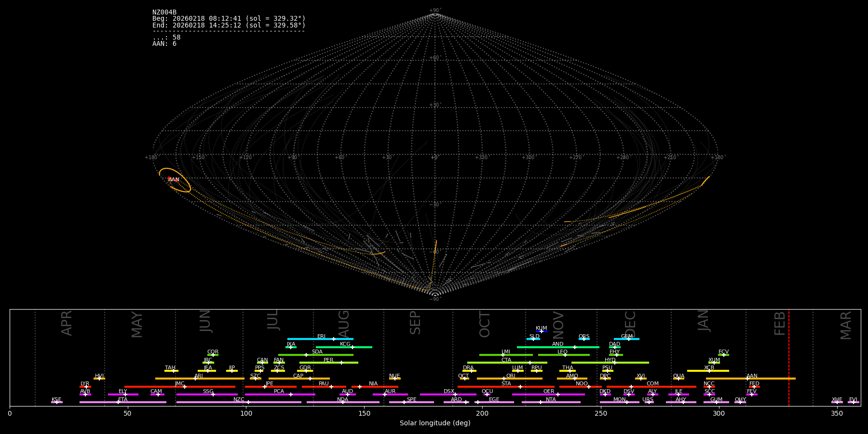This screenshot has height=434, width=868.
Task: Click the COM shower label
Action: [652, 384]
